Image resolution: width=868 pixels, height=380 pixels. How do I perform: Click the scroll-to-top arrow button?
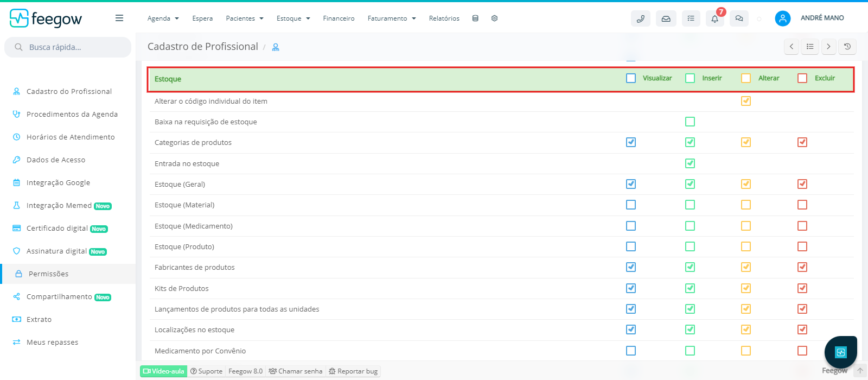coord(860,371)
